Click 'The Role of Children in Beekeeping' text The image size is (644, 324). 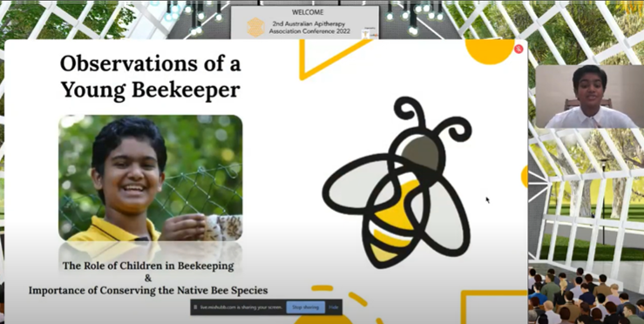148,266
